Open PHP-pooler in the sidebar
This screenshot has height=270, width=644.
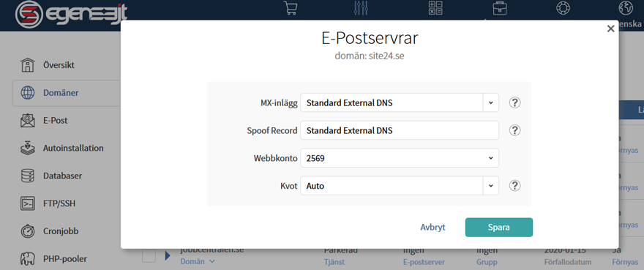coord(66,259)
